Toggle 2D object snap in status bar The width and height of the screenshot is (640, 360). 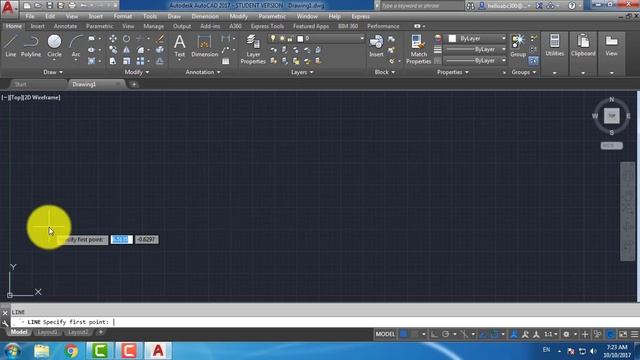[495, 334]
